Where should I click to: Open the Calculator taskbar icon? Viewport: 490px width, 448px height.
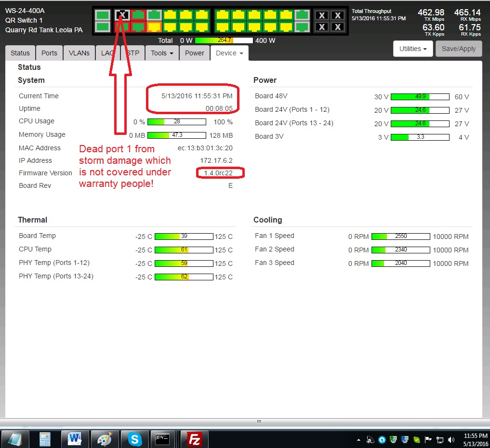pyautogui.click(x=45, y=439)
